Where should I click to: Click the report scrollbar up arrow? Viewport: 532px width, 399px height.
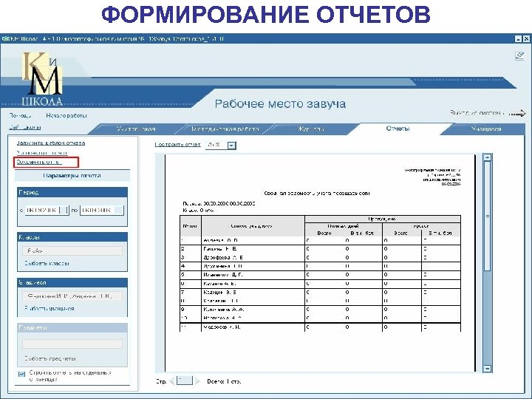click(487, 157)
